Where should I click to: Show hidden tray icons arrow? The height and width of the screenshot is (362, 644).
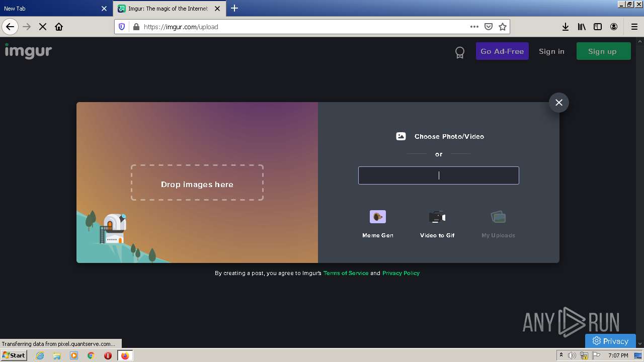561,355
